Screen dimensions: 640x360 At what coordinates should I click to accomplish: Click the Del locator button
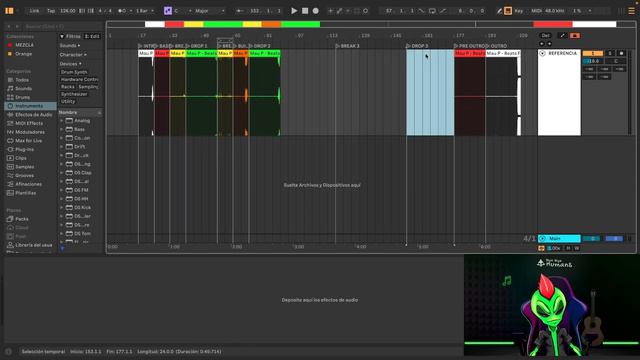click(x=545, y=36)
